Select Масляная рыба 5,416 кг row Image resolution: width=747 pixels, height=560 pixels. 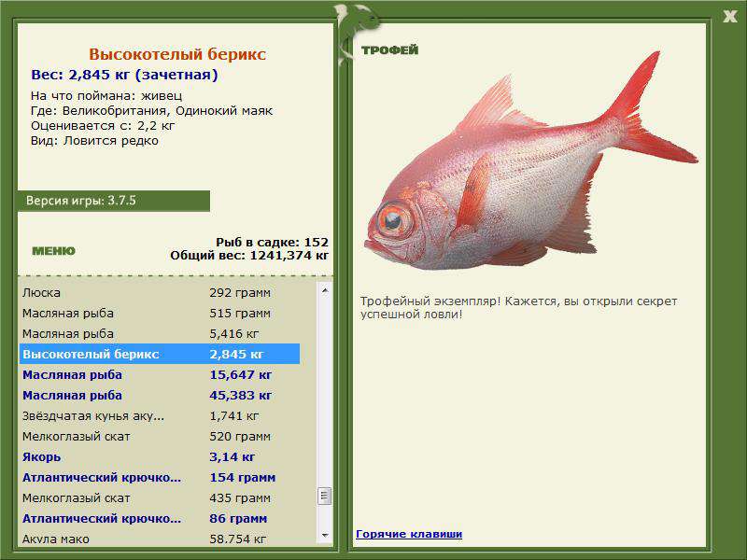pos(160,334)
